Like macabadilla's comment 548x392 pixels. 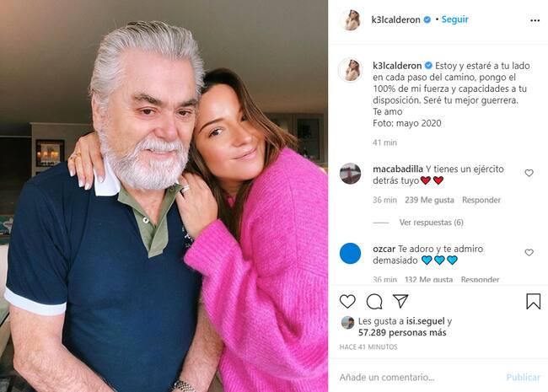(x=529, y=173)
